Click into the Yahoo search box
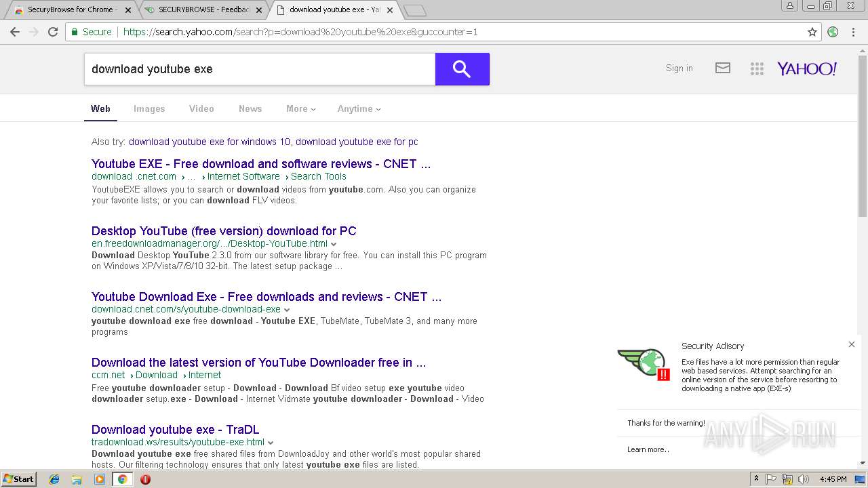 click(x=260, y=69)
